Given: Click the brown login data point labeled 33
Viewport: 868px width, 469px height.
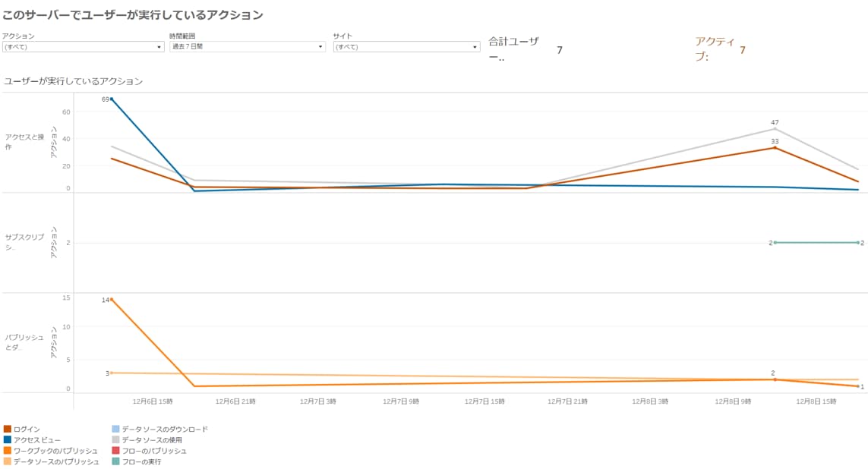Looking at the screenshot, I should [x=775, y=147].
